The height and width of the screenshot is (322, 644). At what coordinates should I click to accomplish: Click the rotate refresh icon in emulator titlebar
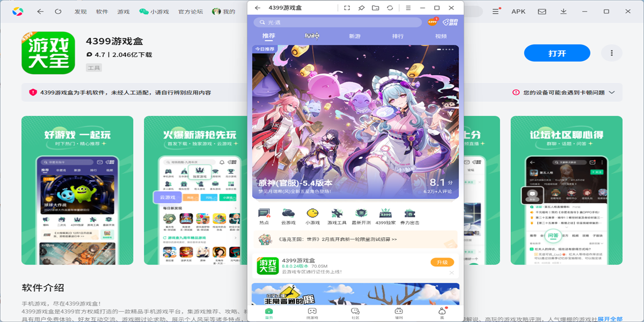tap(390, 8)
